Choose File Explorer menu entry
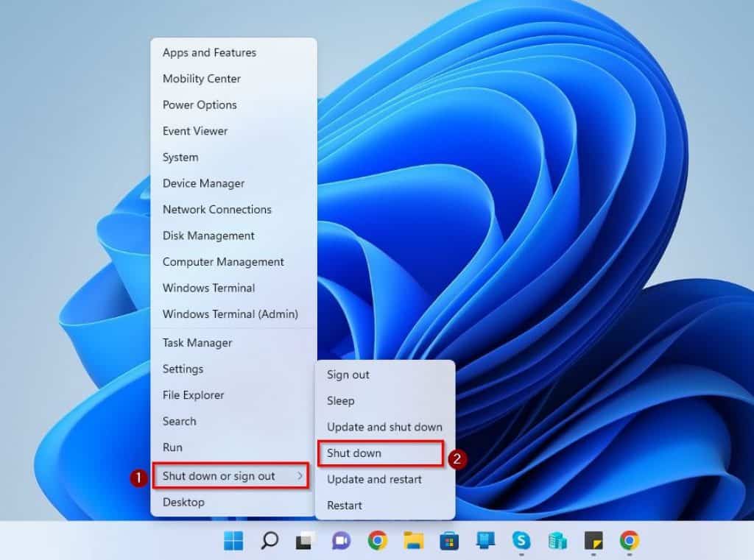Image resolution: width=754 pixels, height=560 pixels. tap(233, 395)
